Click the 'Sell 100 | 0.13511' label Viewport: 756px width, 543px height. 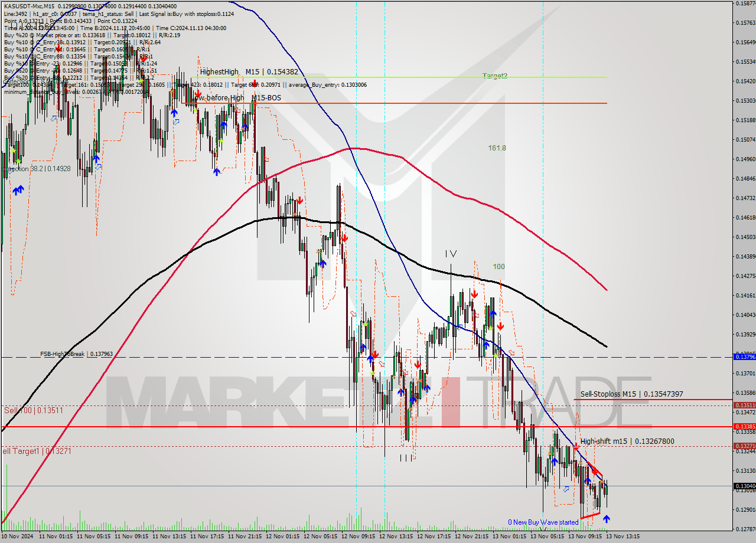pos(33,410)
